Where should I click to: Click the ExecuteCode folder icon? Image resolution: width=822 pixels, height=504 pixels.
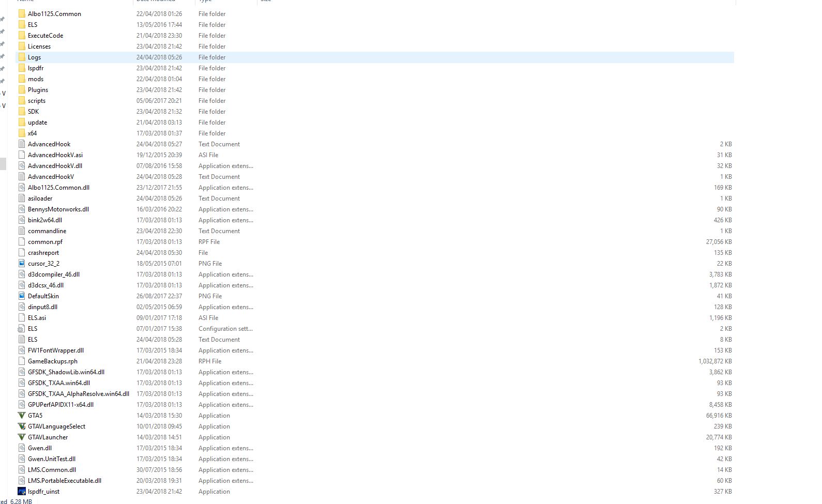click(22, 35)
